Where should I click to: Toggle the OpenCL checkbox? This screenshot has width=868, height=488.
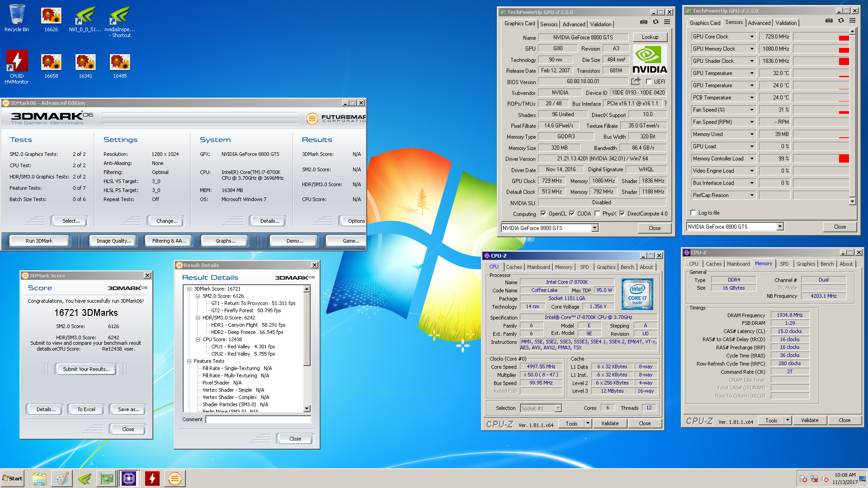(x=543, y=214)
